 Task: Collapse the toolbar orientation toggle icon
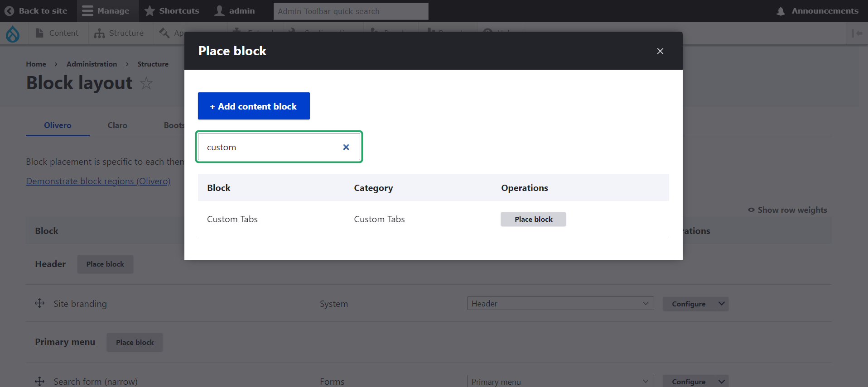[x=857, y=33]
